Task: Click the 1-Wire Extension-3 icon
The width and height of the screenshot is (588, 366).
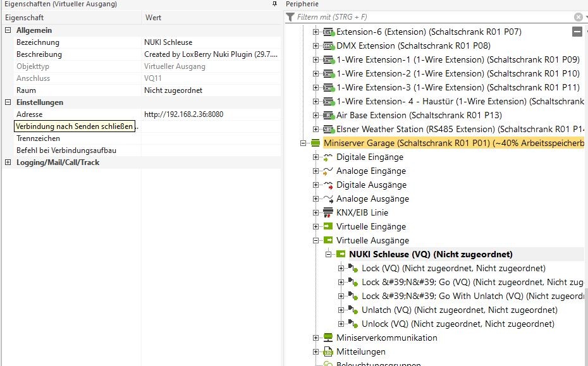Action: [x=329, y=87]
